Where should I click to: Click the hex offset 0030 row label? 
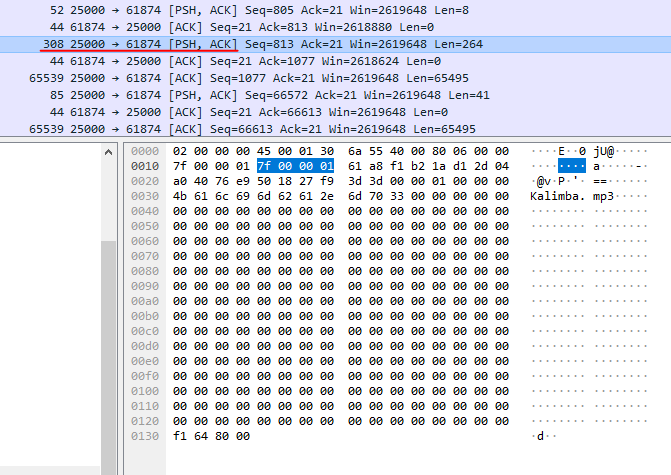[x=145, y=196]
